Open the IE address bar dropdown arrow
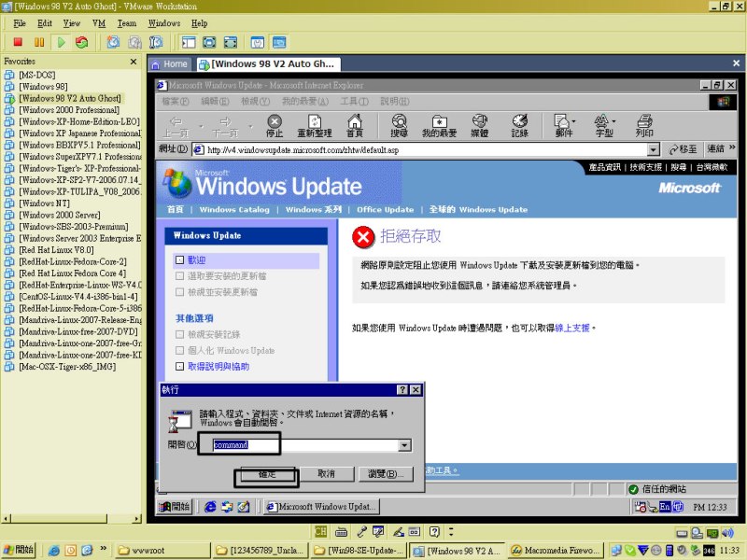Image resolution: width=747 pixels, height=560 pixels. tap(653, 150)
